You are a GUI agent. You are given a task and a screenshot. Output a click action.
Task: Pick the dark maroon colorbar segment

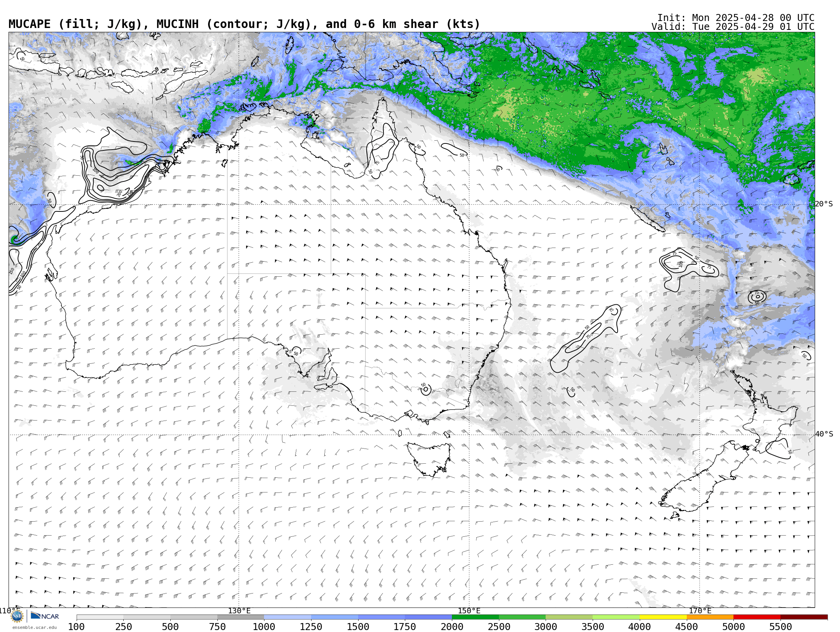click(804, 617)
